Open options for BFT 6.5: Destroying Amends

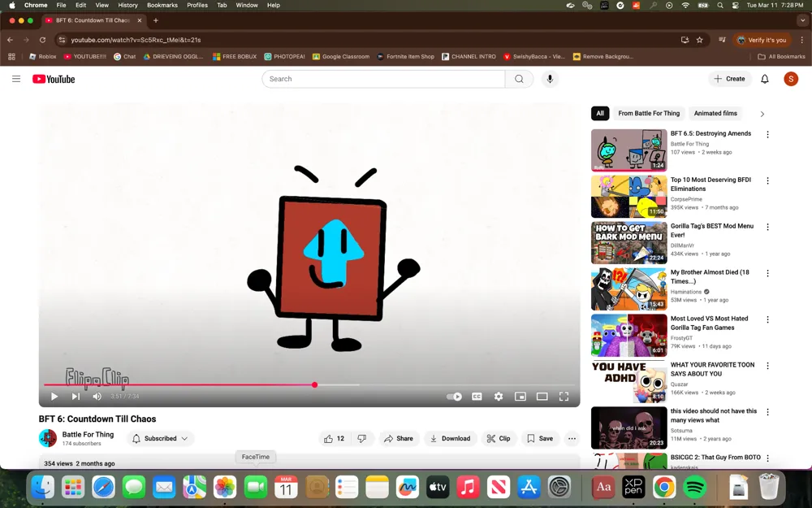767,134
